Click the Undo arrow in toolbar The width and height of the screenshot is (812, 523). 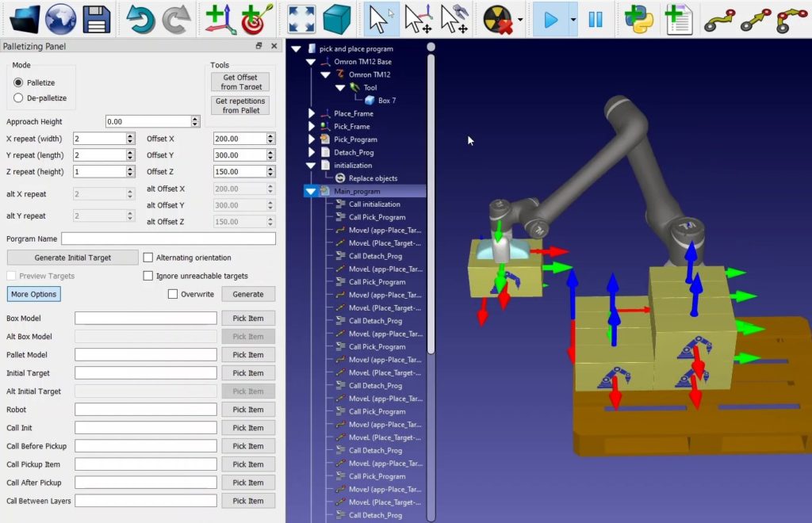point(141,19)
